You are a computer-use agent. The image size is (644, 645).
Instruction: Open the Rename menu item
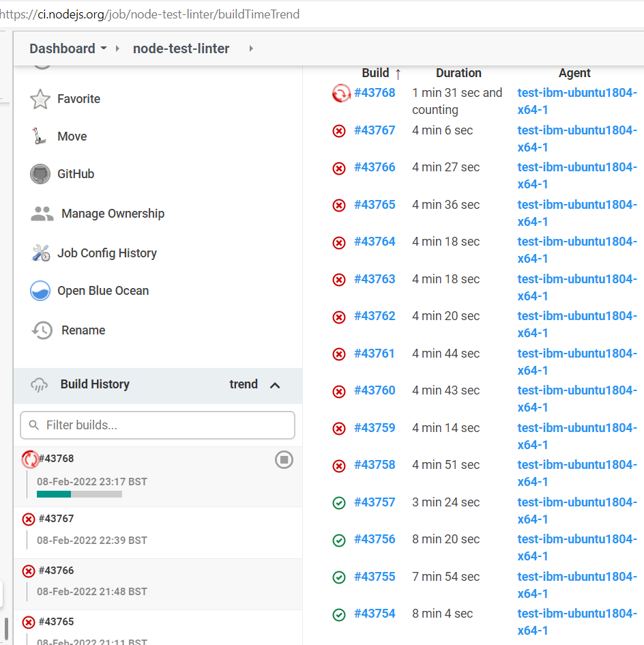(x=83, y=330)
